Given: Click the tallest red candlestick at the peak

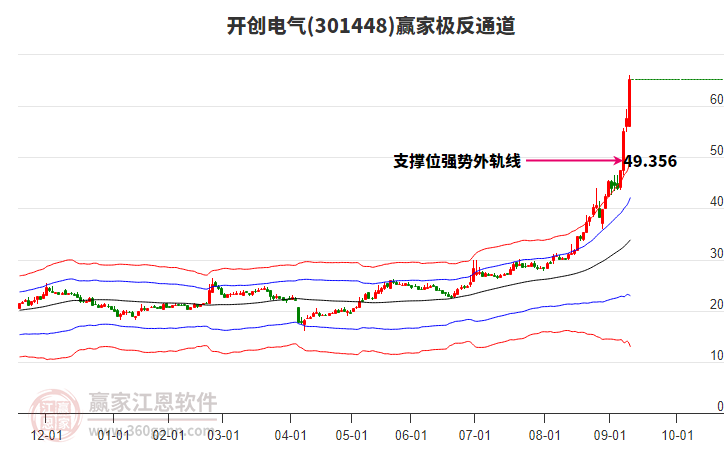Looking at the screenshot, I should point(629,102).
